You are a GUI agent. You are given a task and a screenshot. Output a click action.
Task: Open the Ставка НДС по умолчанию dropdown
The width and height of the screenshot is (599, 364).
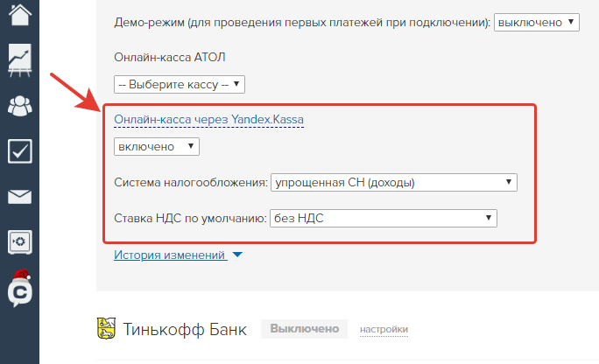(384, 218)
